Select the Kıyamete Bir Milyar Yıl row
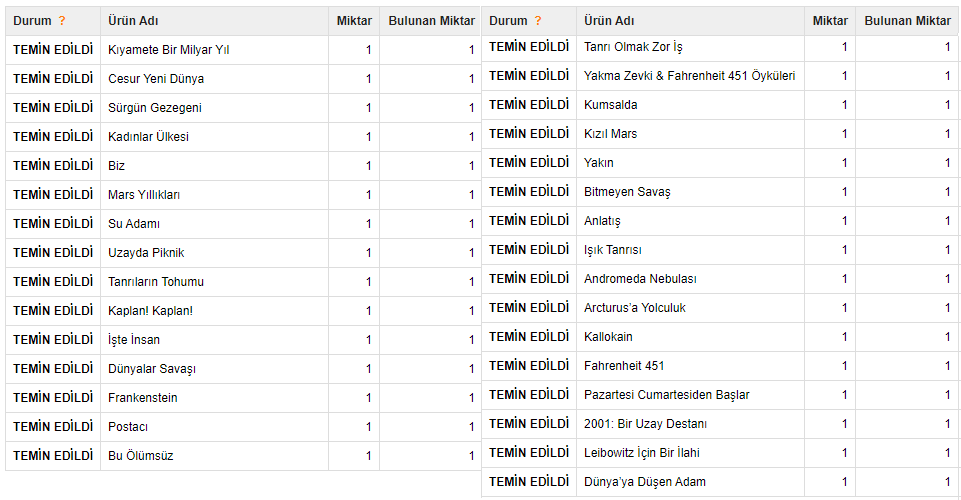 pos(243,50)
